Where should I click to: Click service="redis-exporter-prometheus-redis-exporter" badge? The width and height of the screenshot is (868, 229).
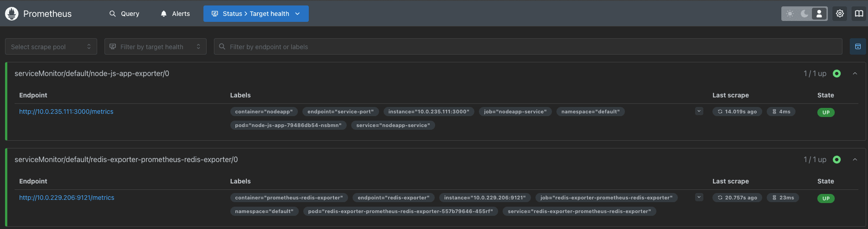pyautogui.click(x=579, y=211)
